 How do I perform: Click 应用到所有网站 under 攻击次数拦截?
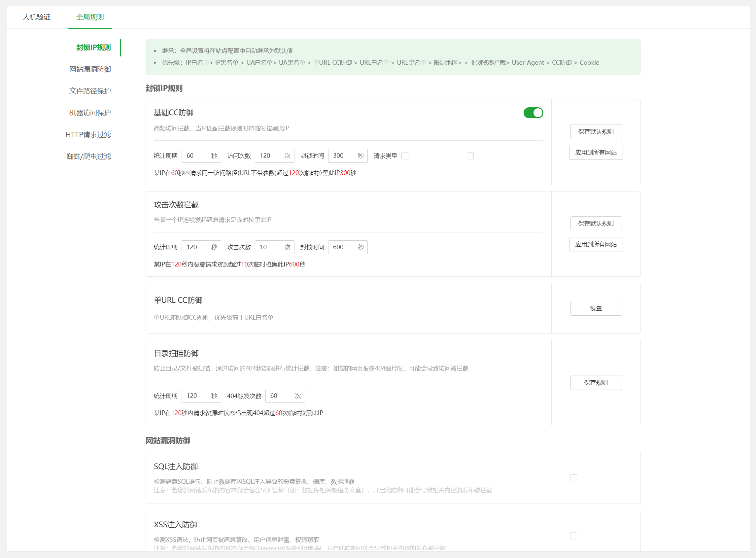tap(596, 245)
